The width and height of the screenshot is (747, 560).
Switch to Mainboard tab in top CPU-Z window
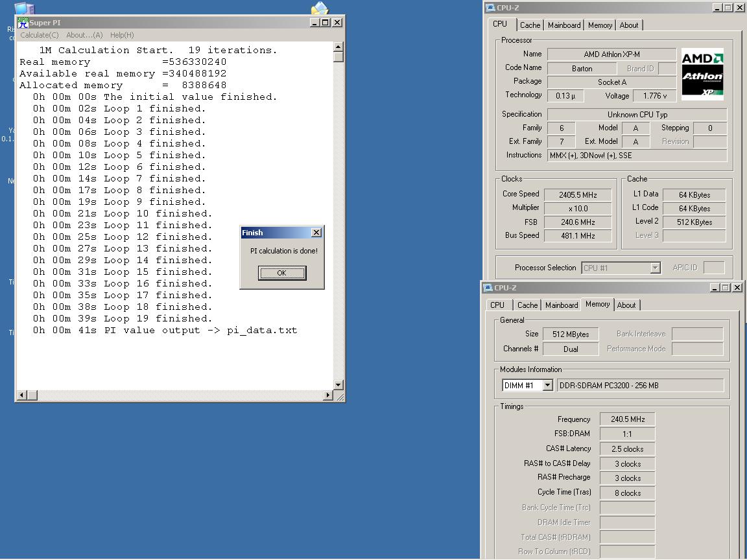(564, 25)
